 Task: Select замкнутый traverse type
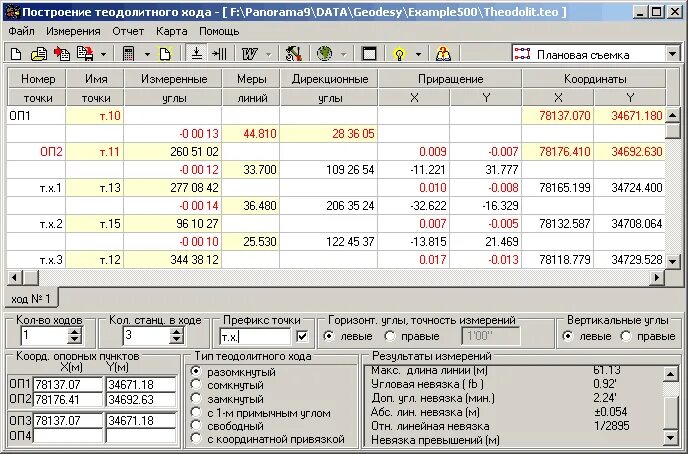(196, 399)
